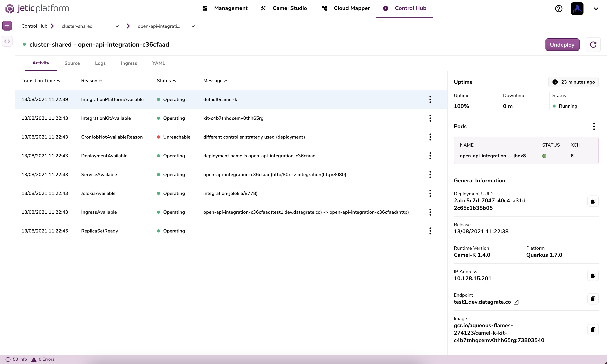Copy the Endpoint value
The height and width of the screenshot is (364, 607).
tap(593, 299)
